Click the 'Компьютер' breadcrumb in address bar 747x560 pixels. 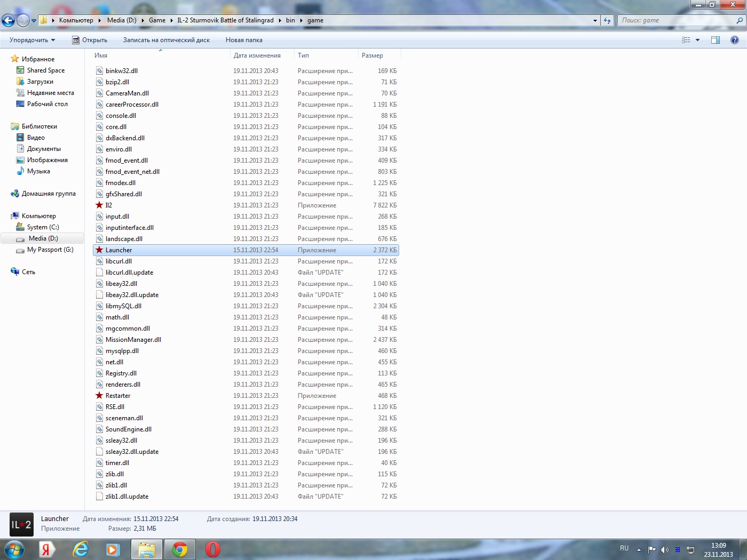click(76, 20)
